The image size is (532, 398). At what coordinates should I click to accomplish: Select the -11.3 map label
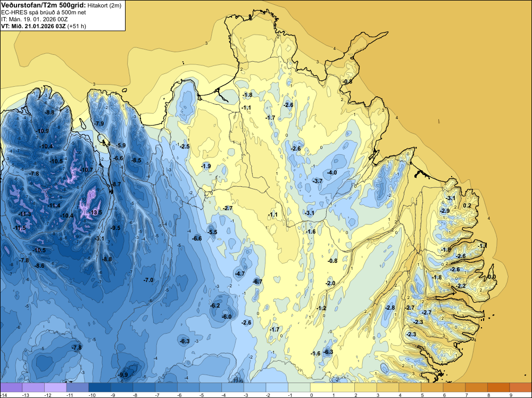[25, 214]
